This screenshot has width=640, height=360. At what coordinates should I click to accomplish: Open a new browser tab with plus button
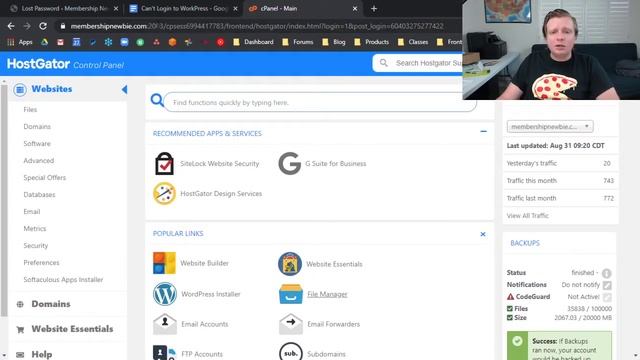point(374,9)
